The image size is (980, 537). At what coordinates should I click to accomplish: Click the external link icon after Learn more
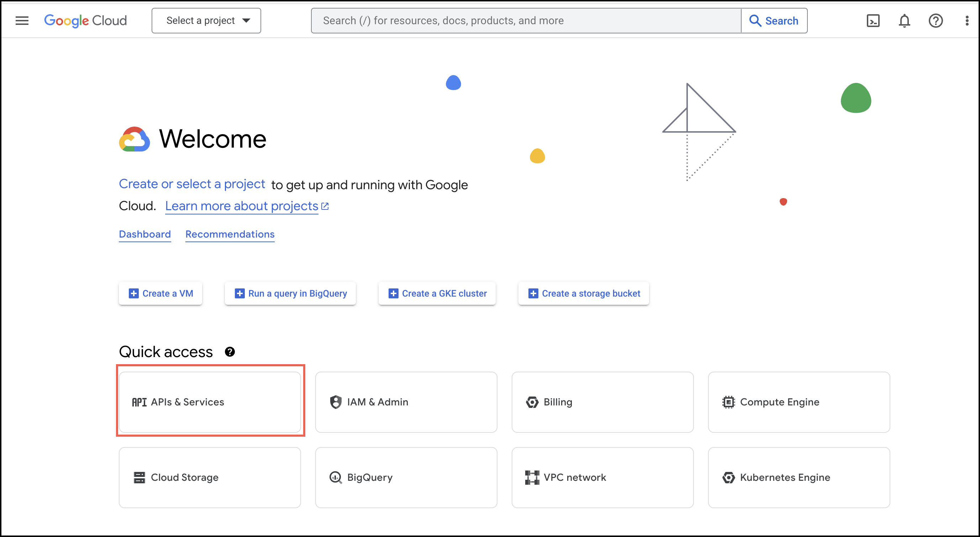coord(325,206)
